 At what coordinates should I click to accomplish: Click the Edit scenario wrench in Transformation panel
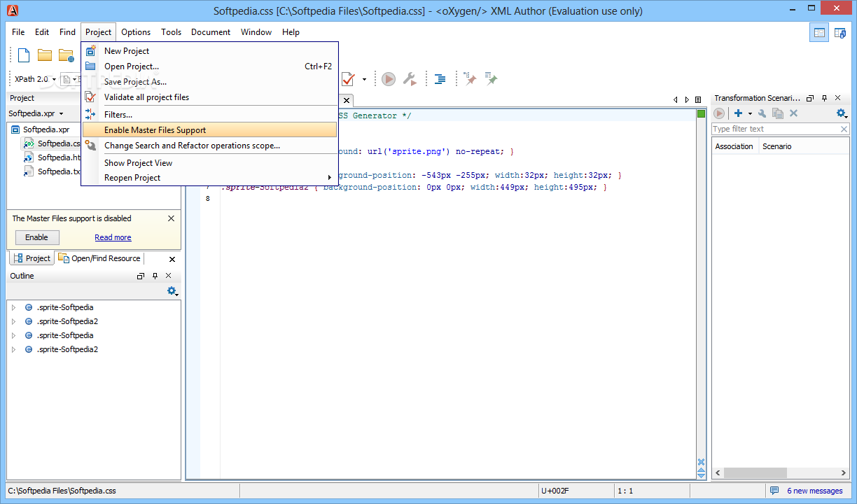[762, 113]
